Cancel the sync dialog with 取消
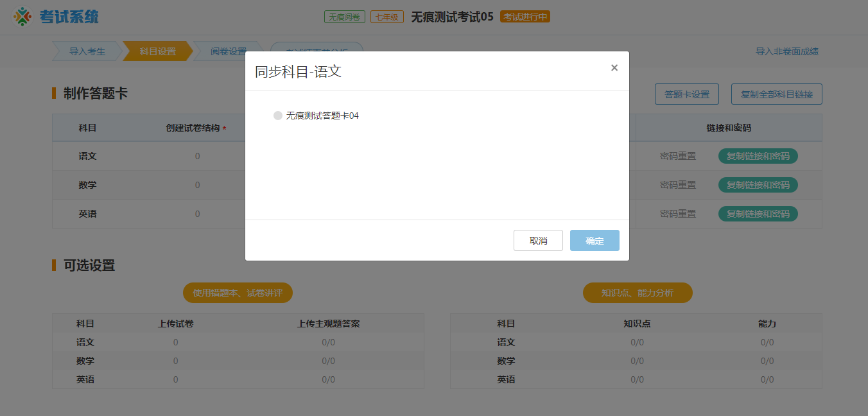Screen dimensions: 868x416 [x=538, y=240]
